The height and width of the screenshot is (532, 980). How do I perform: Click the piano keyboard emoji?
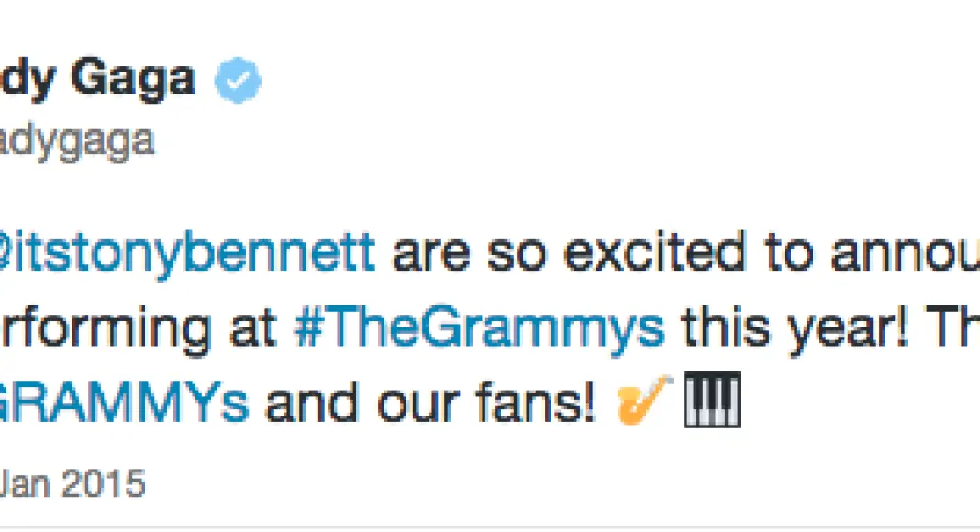pyautogui.click(x=711, y=402)
